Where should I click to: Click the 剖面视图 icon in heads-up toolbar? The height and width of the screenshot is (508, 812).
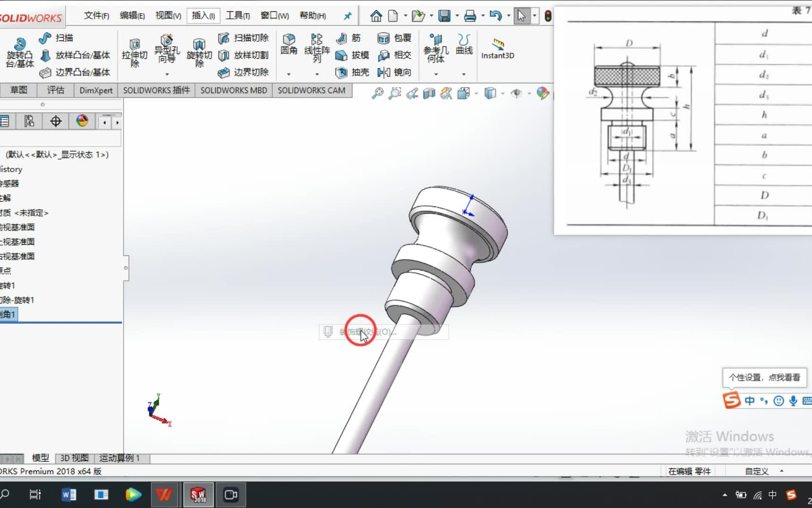(x=429, y=94)
